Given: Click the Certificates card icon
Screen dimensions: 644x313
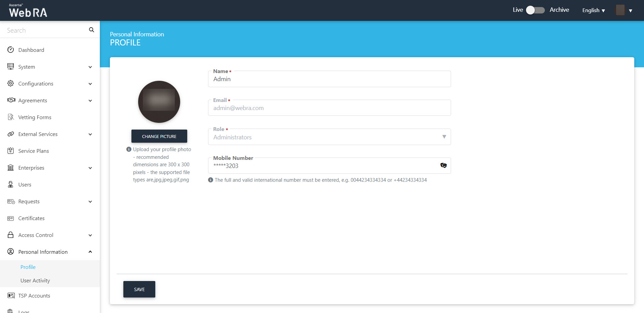Looking at the screenshot, I should [x=11, y=218].
